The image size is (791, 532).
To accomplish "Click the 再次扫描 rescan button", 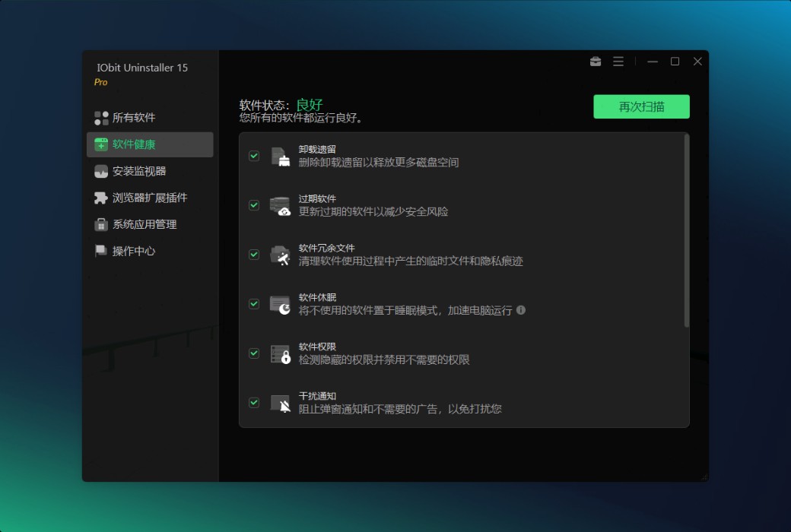I will tap(641, 107).
